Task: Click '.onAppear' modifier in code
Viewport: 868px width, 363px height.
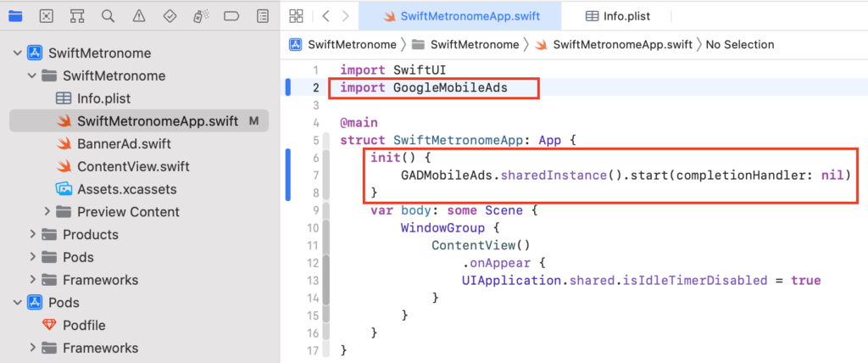Action: (x=497, y=263)
